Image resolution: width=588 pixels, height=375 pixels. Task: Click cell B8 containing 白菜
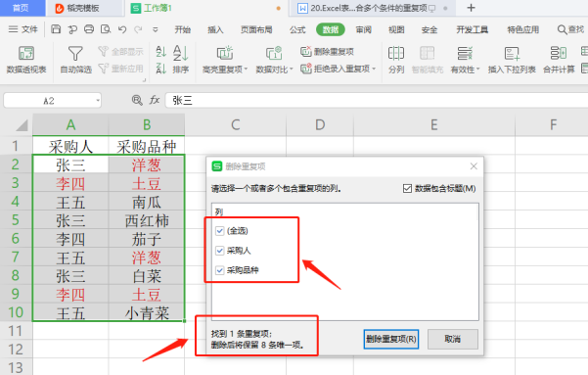[147, 276]
